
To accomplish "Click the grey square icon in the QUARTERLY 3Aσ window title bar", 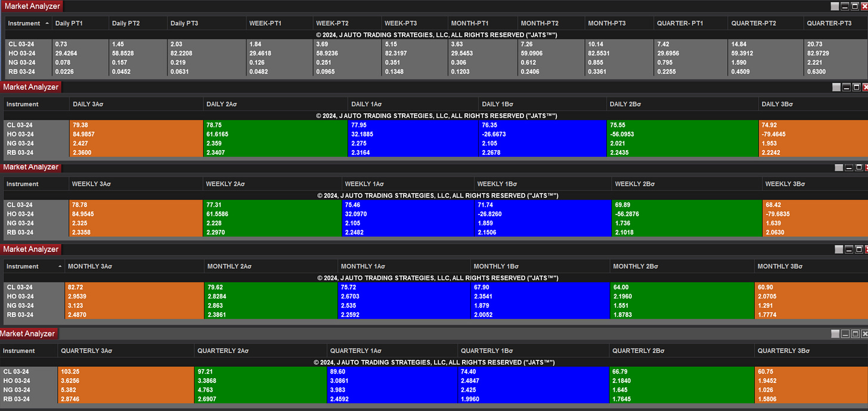I will [x=835, y=334].
